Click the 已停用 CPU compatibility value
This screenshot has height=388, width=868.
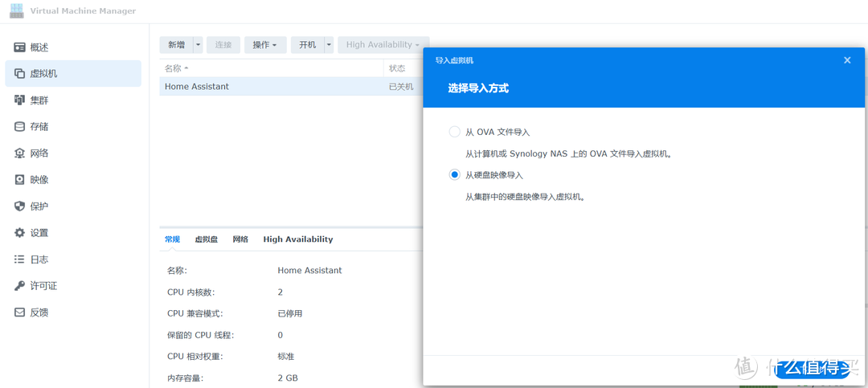(x=290, y=313)
